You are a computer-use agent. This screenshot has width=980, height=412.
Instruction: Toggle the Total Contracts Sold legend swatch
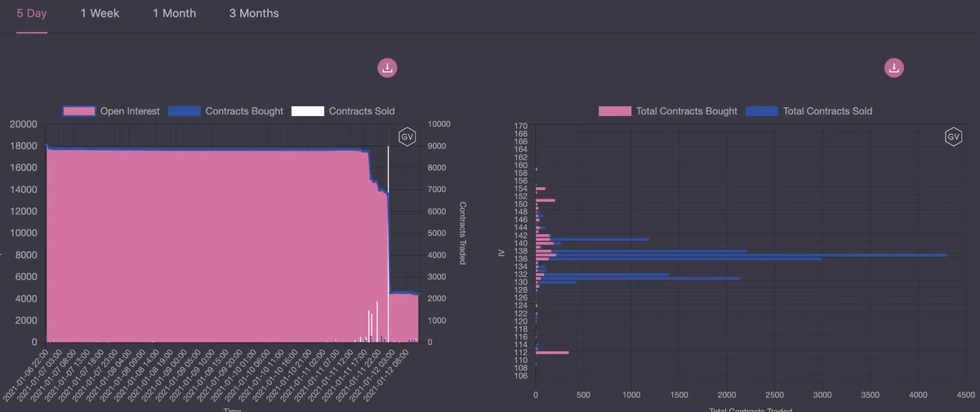761,111
